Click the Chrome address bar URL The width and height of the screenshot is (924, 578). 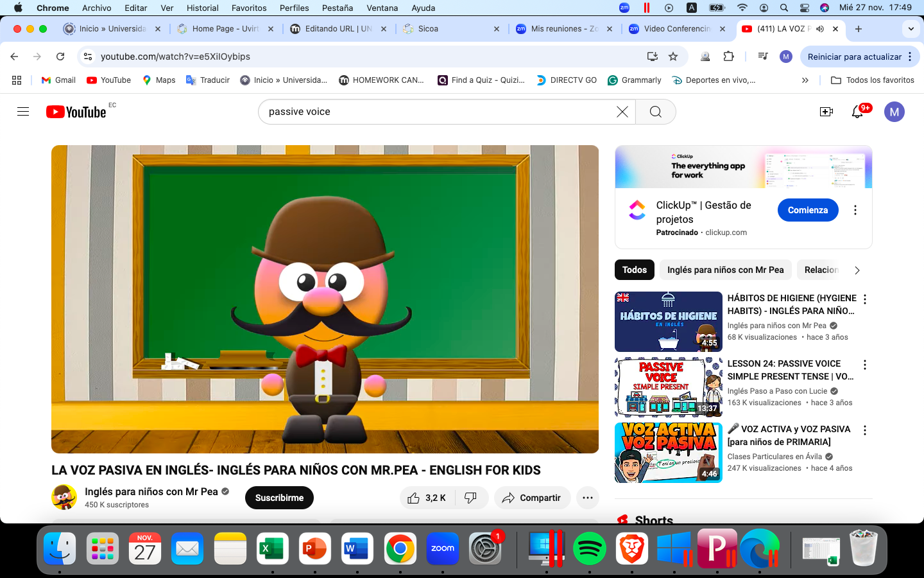pyautogui.click(x=175, y=57)
